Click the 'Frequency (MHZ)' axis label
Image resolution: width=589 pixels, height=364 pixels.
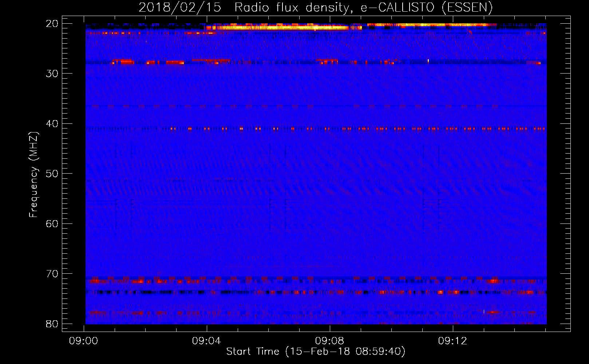(33, 175)
